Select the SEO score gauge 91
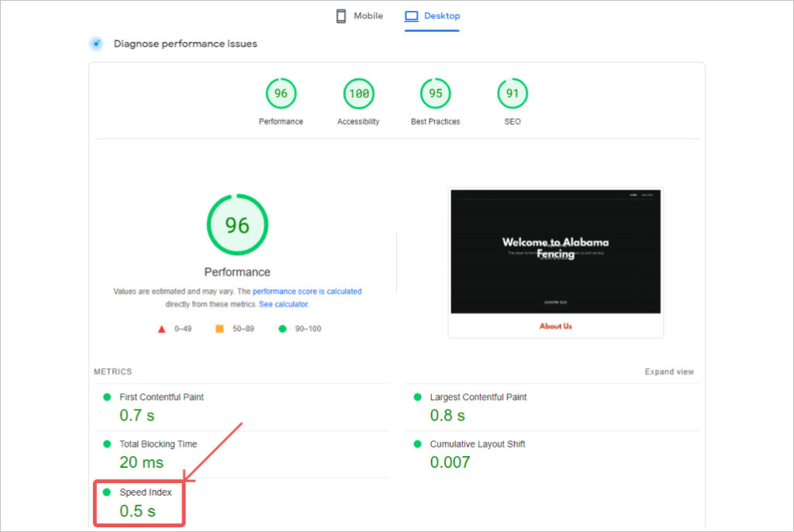The height and width of the screenshot is (532, 794). click(x=513, y=94)
